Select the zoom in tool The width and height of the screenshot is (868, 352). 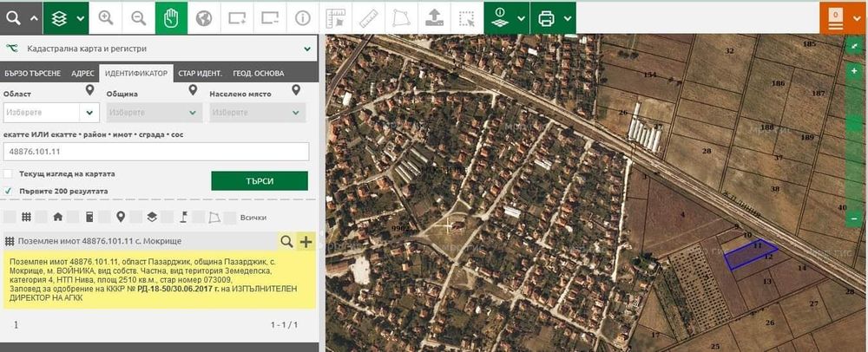pyautogui.click(x=105, y=18)
